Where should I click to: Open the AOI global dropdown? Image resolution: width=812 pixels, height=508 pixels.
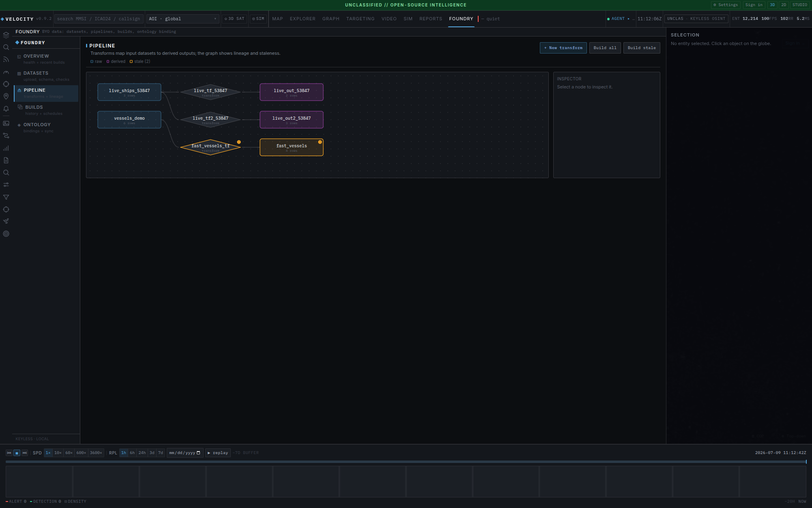coord(183,19)
